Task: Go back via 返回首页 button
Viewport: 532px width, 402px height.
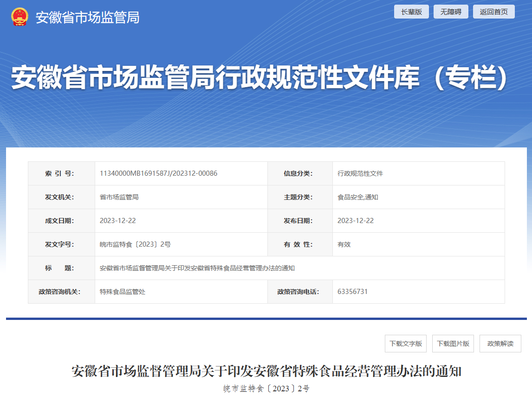Action: tap(493, 12)
